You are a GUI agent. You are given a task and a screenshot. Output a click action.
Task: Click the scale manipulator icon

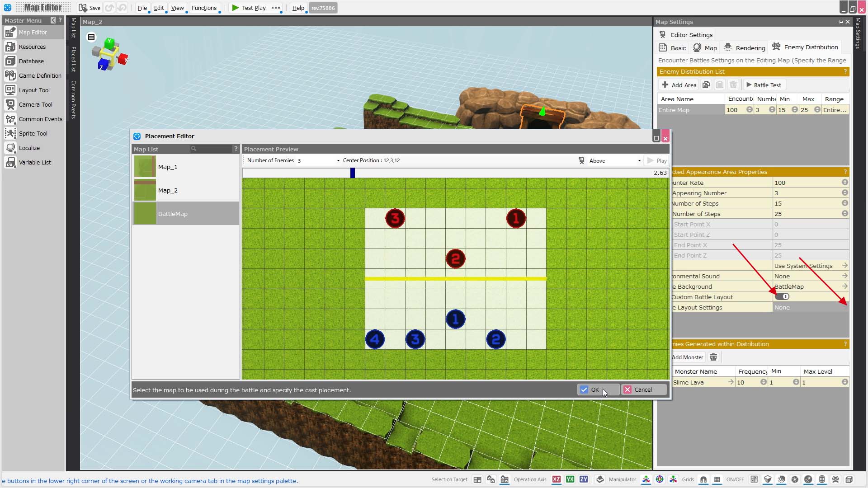point(673,479)
